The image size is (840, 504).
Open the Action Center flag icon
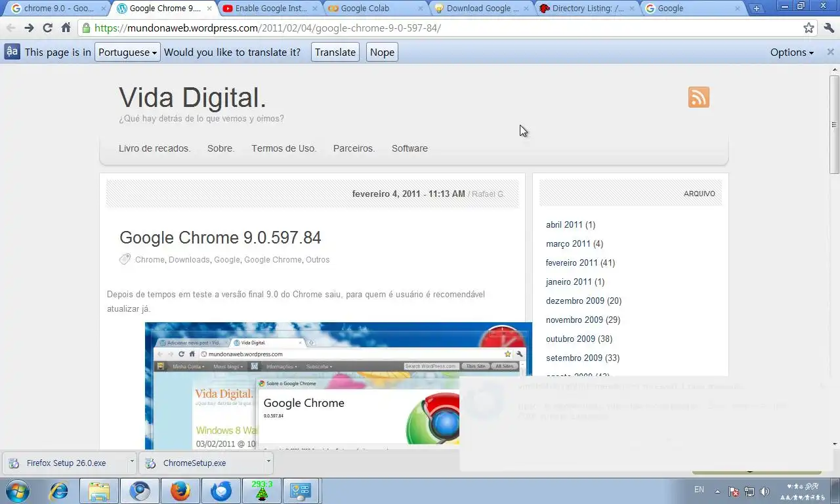tap(734, 492)
